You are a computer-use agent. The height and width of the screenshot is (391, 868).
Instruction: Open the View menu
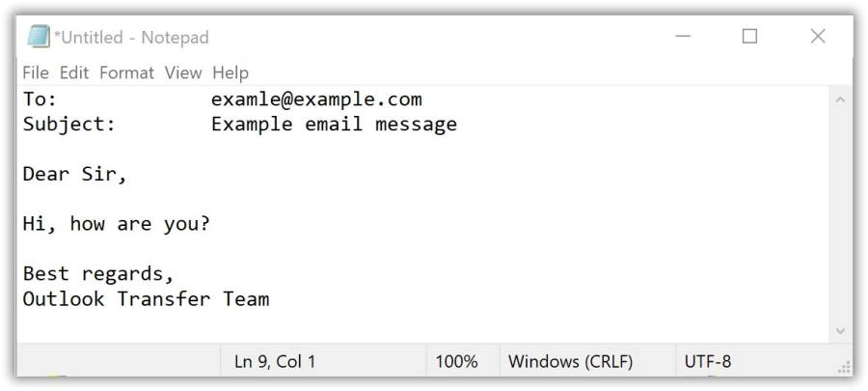pos(183,72)
